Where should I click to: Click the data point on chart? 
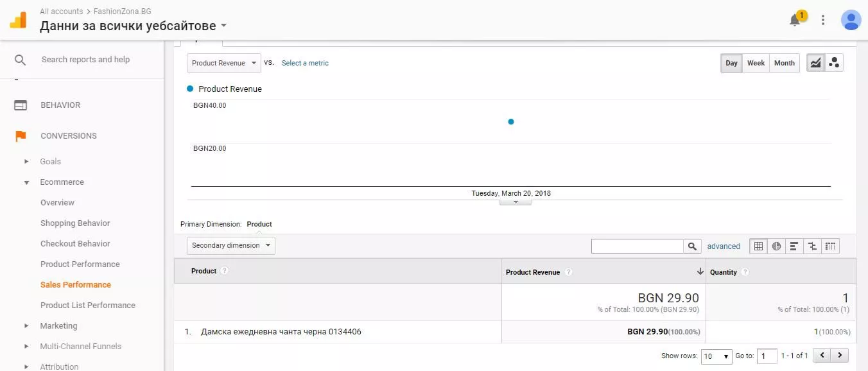(511, 121)
